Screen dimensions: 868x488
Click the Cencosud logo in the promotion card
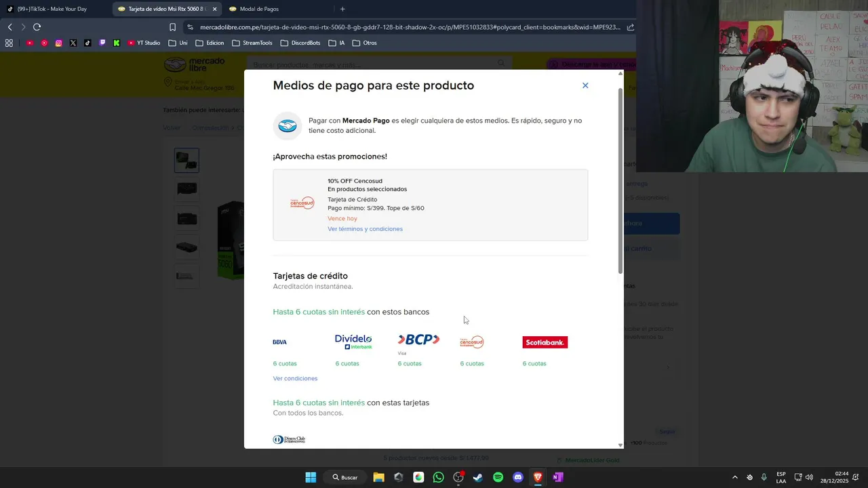pyautogui.click(x=302, y=203)
